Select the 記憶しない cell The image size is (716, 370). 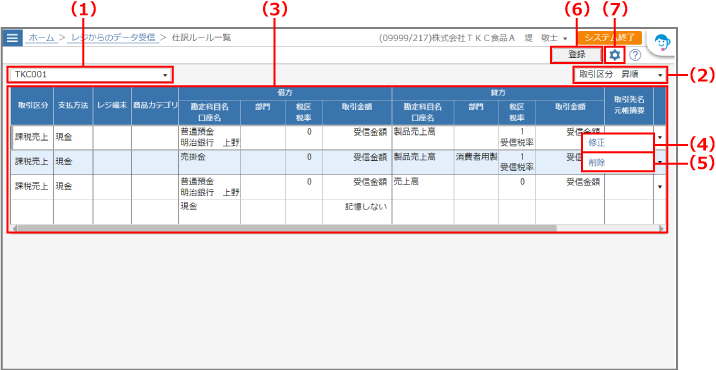[357, 211]
